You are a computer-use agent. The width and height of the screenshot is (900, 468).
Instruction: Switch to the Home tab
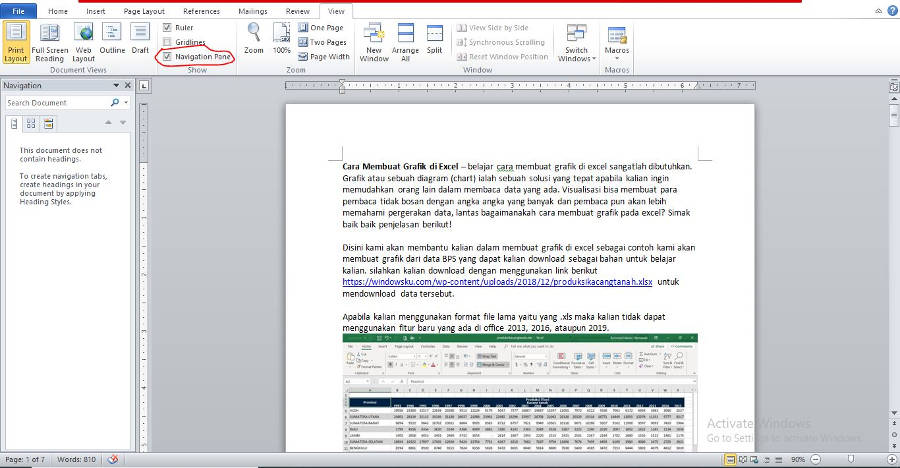58,11
